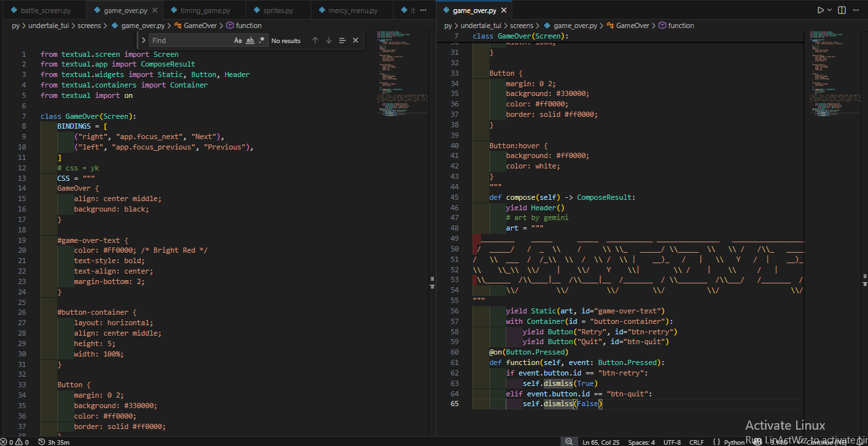Show hidden tabs in left editor group
This screenshot has width=868, height=446.
click(424, 11)
